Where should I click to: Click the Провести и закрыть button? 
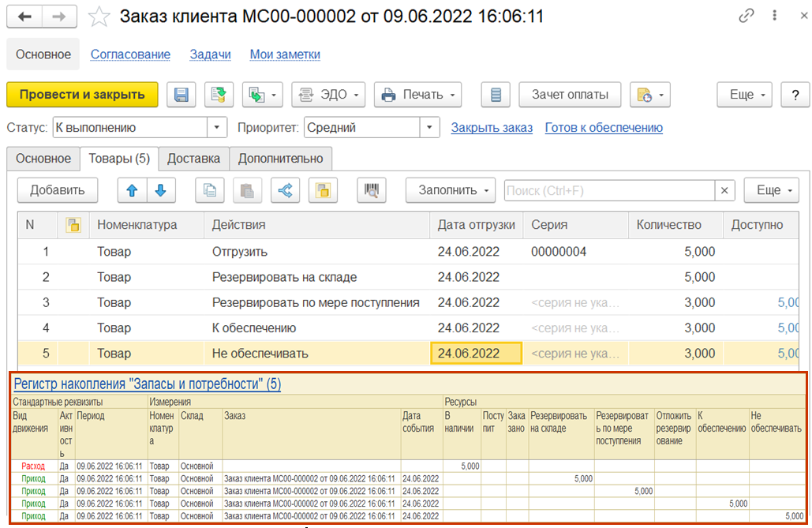point(82,95)
